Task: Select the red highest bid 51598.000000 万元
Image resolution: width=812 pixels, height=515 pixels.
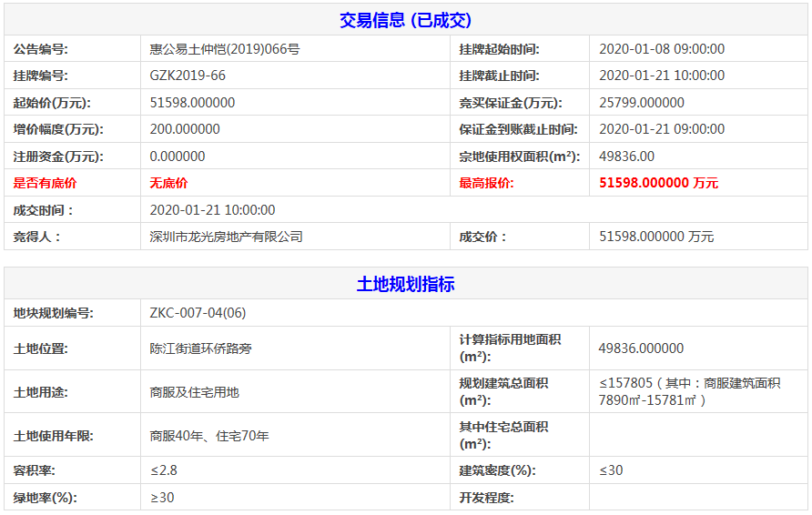Action: [658, 183]
